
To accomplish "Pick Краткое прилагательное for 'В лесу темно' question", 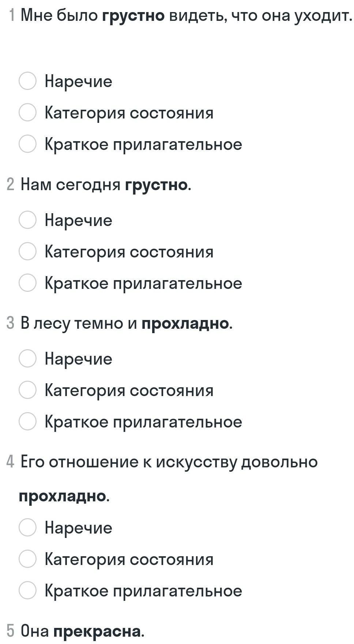I will click(27, 421).
